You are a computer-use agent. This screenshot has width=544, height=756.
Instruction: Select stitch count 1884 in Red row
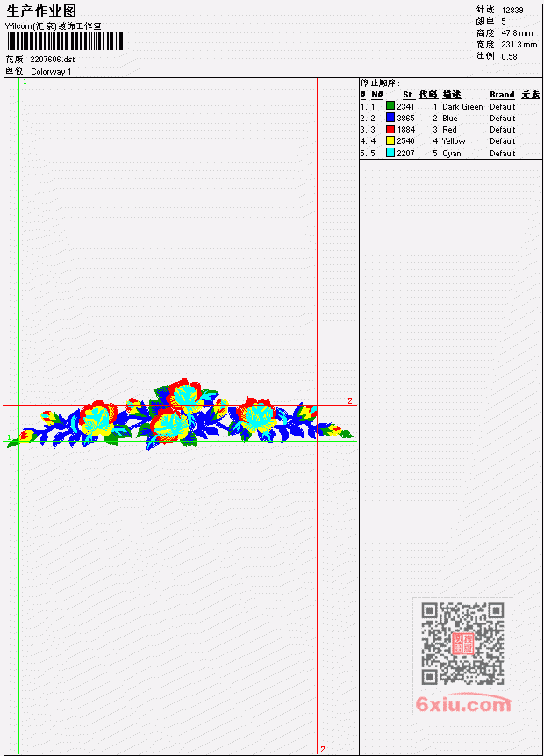(x=405, y=130)
